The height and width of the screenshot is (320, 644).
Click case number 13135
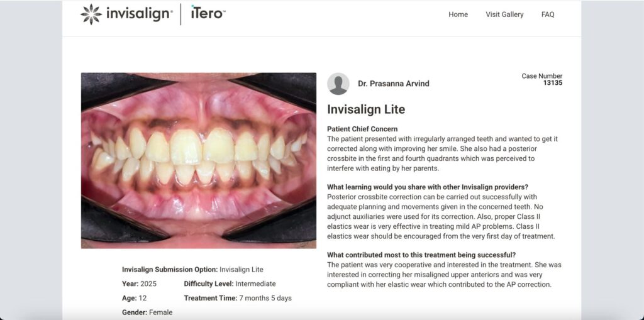pos(553,83)
